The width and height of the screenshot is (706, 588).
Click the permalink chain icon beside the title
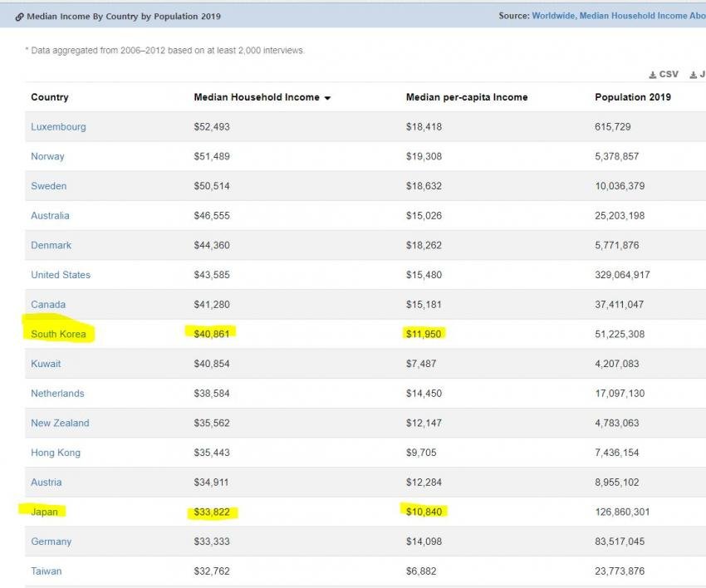point(19,17)
